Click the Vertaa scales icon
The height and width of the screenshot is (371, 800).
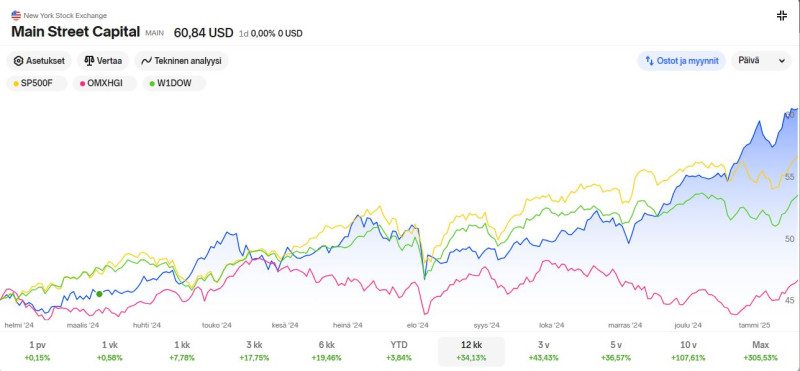(x=89, y=61)
